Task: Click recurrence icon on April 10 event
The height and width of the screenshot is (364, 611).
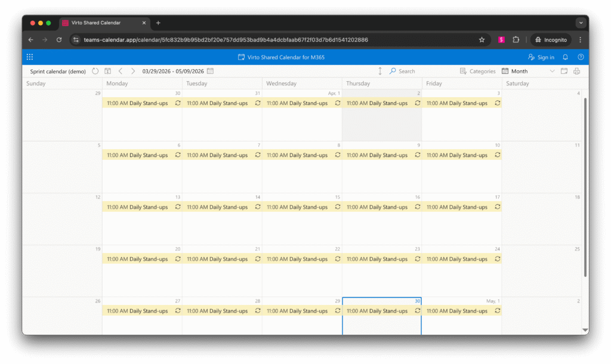Action: [x=497, y=155]
